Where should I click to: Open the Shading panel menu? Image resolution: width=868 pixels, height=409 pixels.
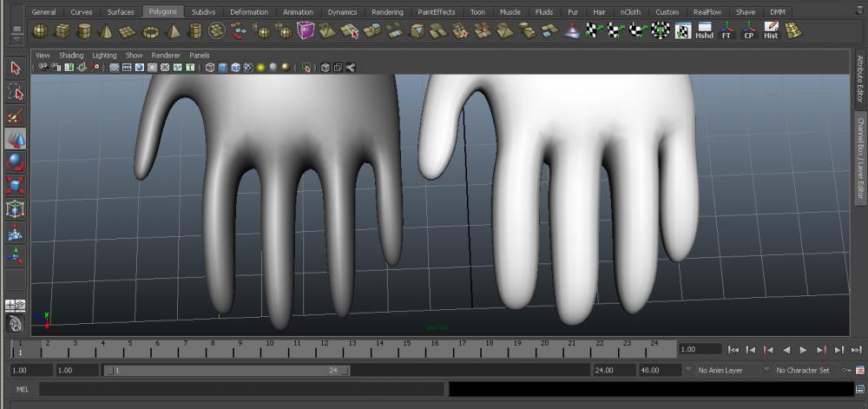(71, 55)
